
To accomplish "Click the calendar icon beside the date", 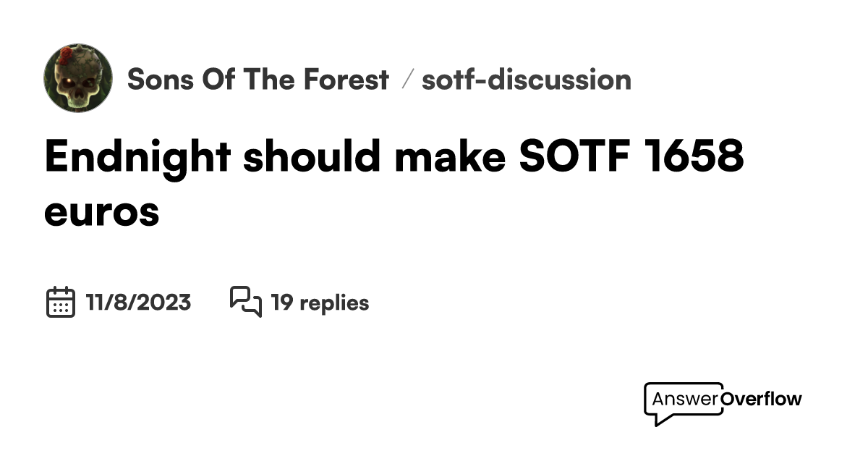I will pyautogui.click(x=61, y=302).
